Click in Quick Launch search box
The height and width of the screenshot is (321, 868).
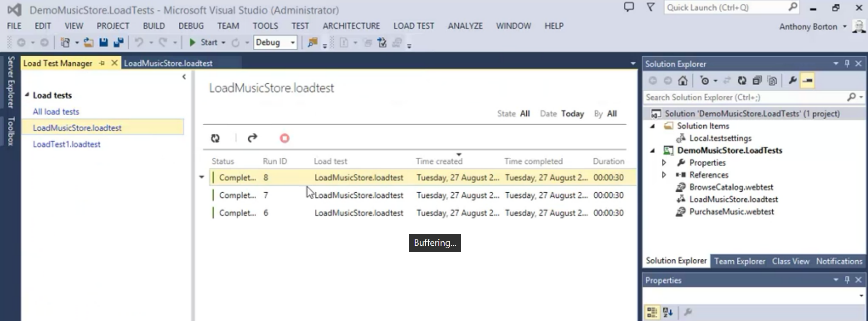pos(732,7)
